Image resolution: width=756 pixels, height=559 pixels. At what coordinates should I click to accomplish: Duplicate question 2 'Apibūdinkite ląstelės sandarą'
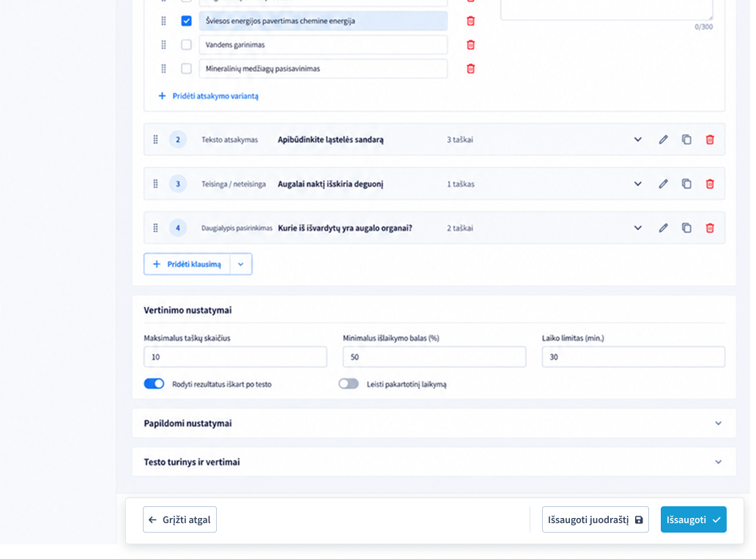click(x=686, y=140)
